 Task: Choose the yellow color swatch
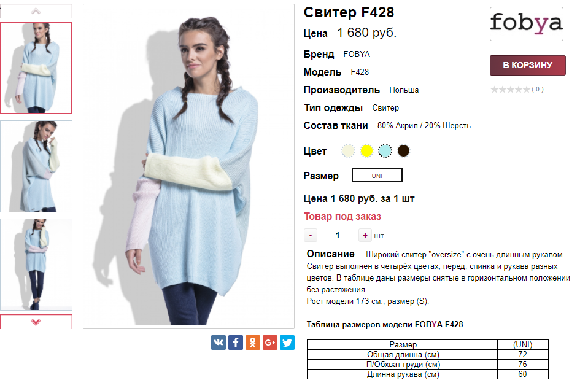click(366, 151)
